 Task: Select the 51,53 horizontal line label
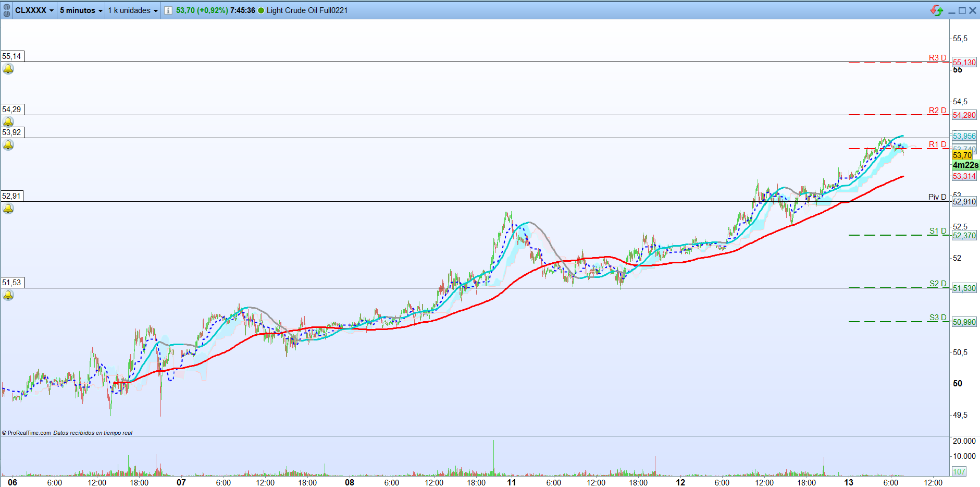click(12, 283)
